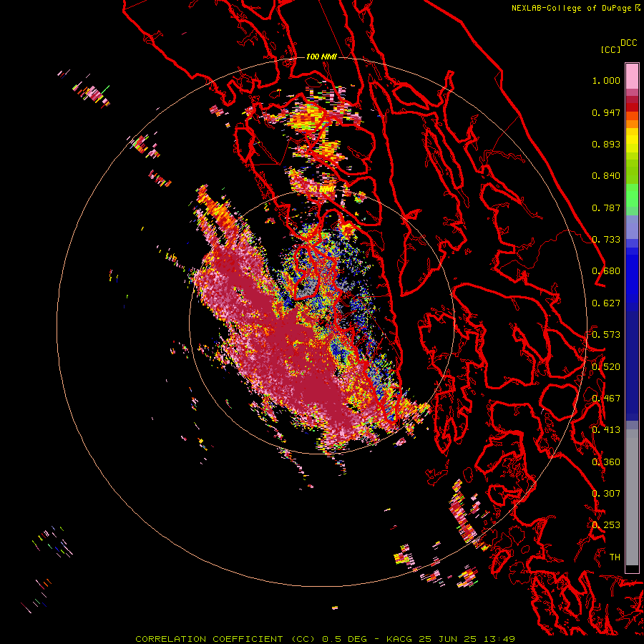
Task: Click the 0.680 color scale value
Action: click(606, 271)
